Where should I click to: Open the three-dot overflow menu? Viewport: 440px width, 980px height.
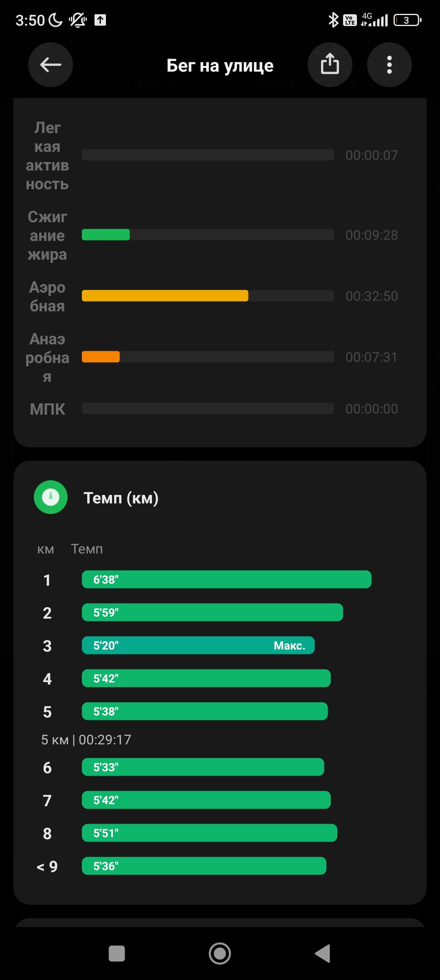389,65
